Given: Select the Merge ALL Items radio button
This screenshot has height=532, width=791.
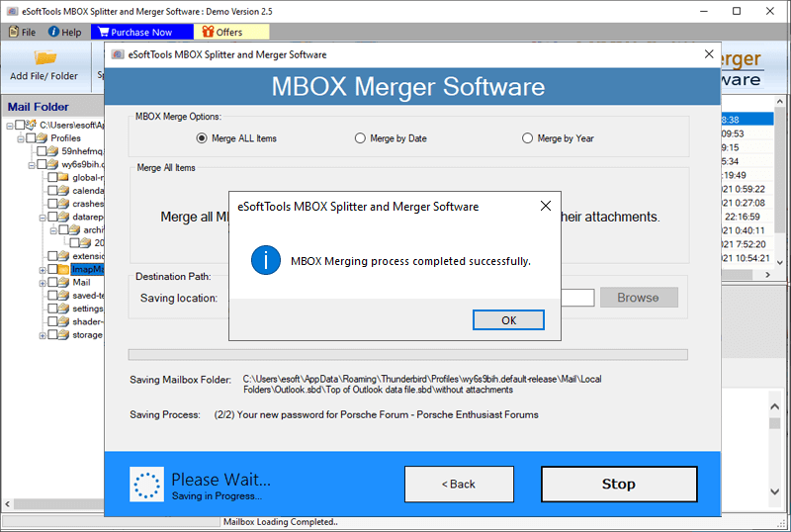Looking at the screenshot, I should click(x=202, y=138).
